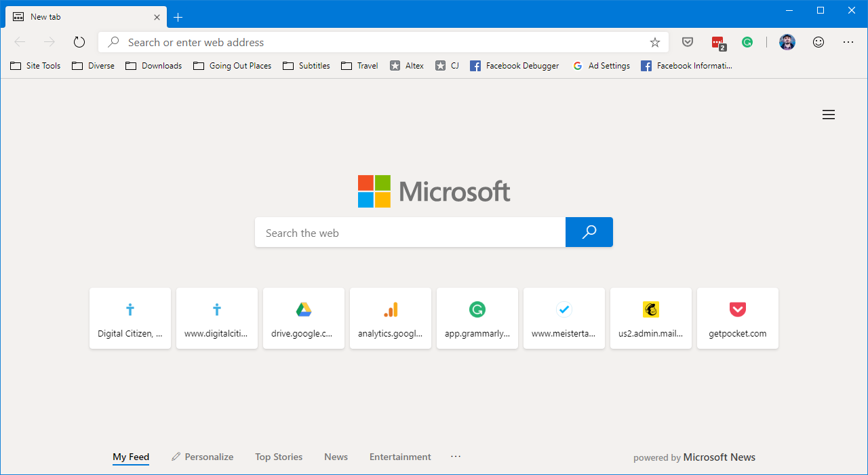Click the extension icon showing badge "2"

pyautogui.click(x=718, y=42)
